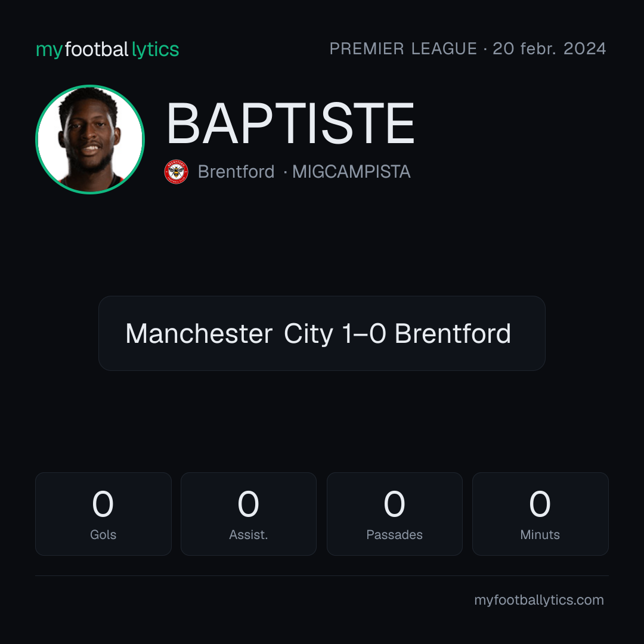This screenshot has height=644, width=644.
Task: Click the myfootballytics logo
Action: pos(107,49)
